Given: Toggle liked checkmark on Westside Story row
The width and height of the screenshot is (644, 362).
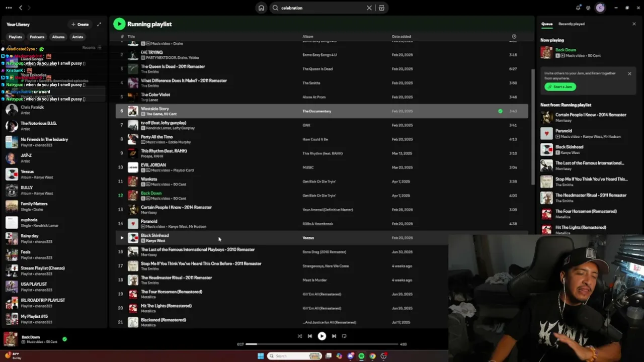Looking at the screenshot, I should click(x=500, y=111).
